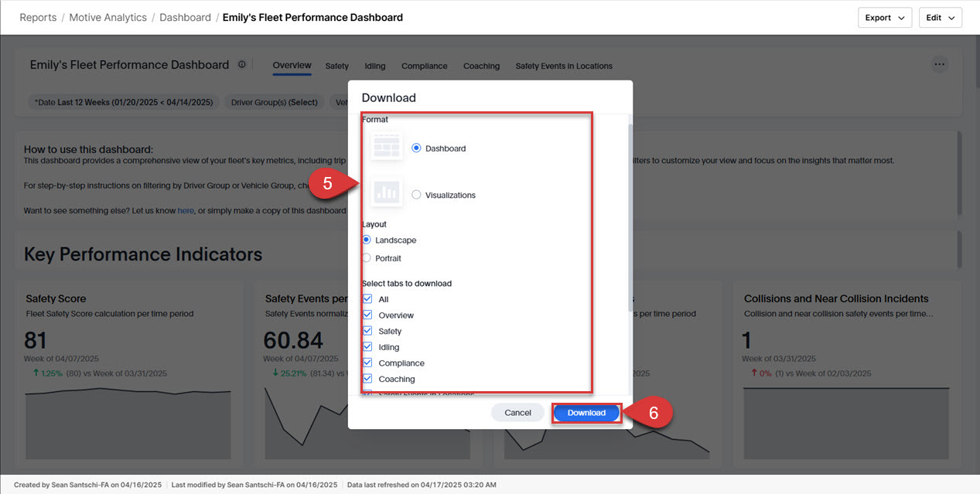Go to Reports breadcrumb
This screenshot has height=494, width=980.
click(x=38, y=17)
